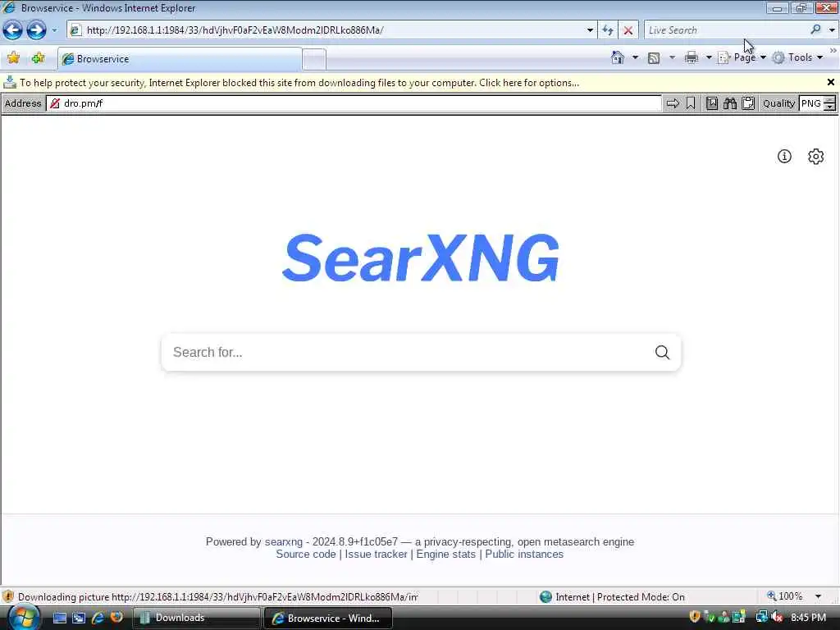840x630 pixels.
Task: Click the Print icon
Action: coord(691,57)
